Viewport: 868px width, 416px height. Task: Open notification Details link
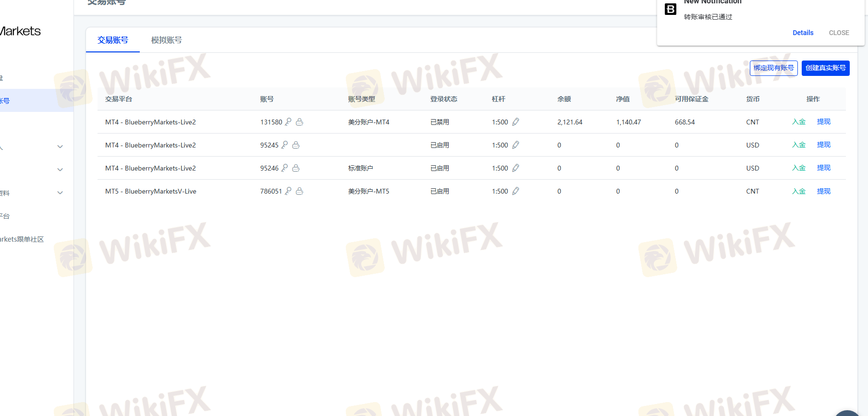coord(803,33)
